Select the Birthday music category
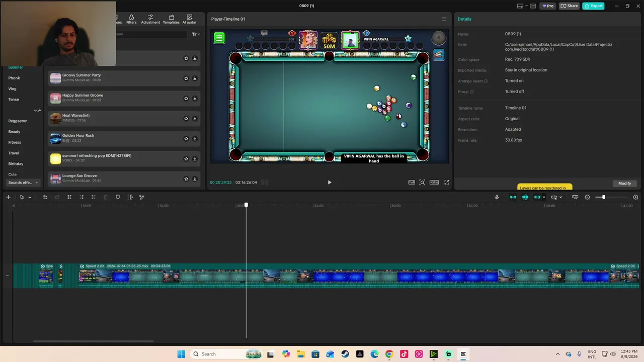The width and height of the screenshot is (644, 362). pos(16,164)
